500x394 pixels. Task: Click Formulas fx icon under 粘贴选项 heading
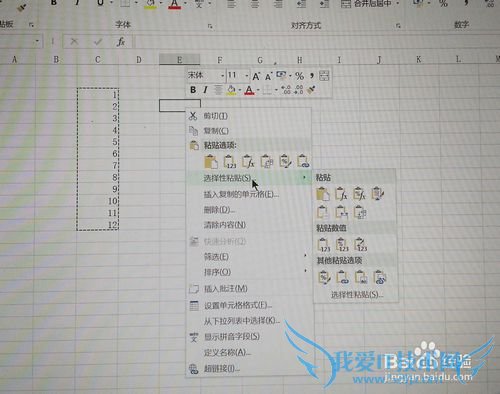pos(248,162)
